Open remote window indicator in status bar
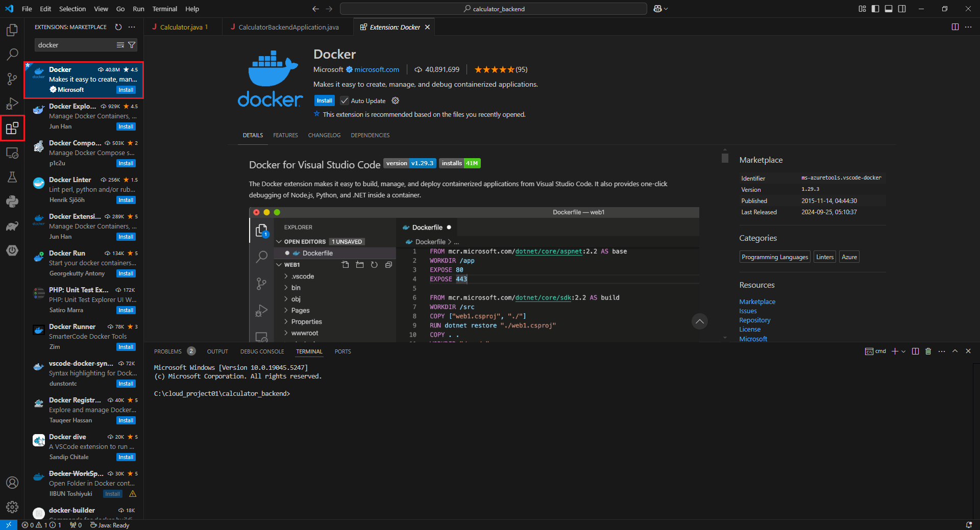This screenshot has width=980, height=530. [x=9, y=525]
